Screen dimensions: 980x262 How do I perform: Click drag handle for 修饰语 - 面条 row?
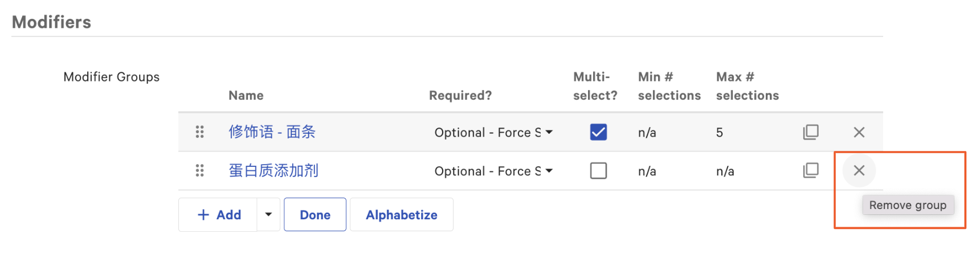[199, 132]
